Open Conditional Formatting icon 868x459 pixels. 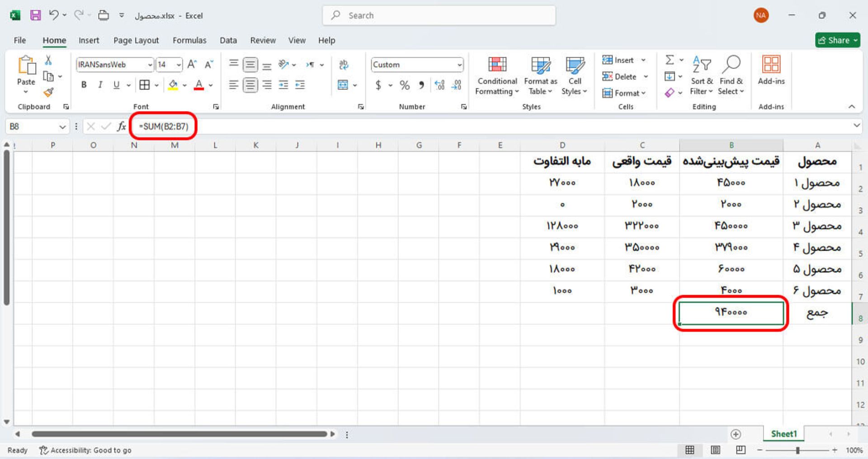[497, 65]
